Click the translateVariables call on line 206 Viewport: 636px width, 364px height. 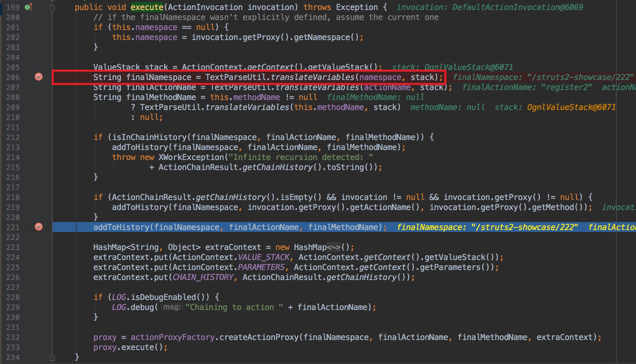[312, 77]
